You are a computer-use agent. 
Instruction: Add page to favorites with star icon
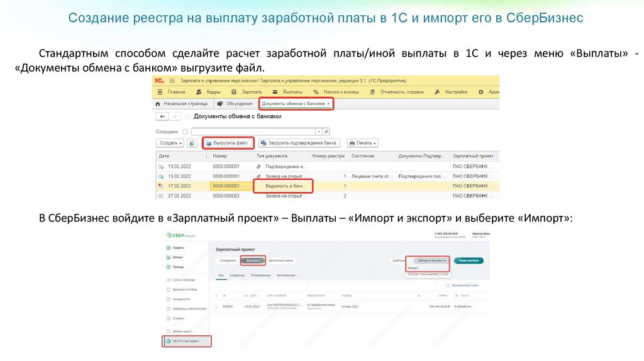tap(187, 116)
